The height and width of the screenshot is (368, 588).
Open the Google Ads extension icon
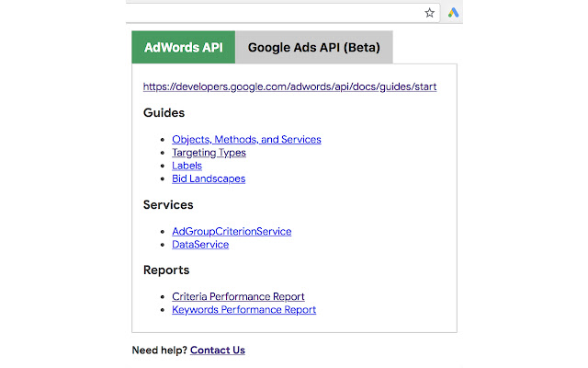coord(454,13)
